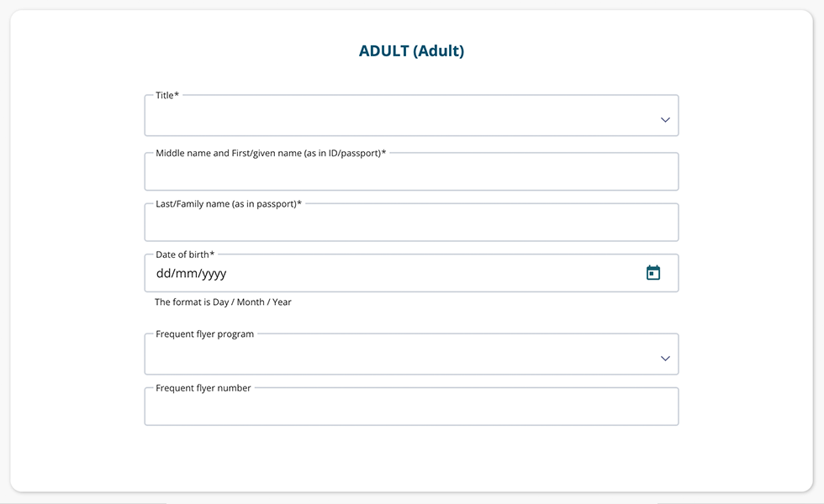
Task: Click the 'ADULT (Adult)' heading
Action: (411, 51)
